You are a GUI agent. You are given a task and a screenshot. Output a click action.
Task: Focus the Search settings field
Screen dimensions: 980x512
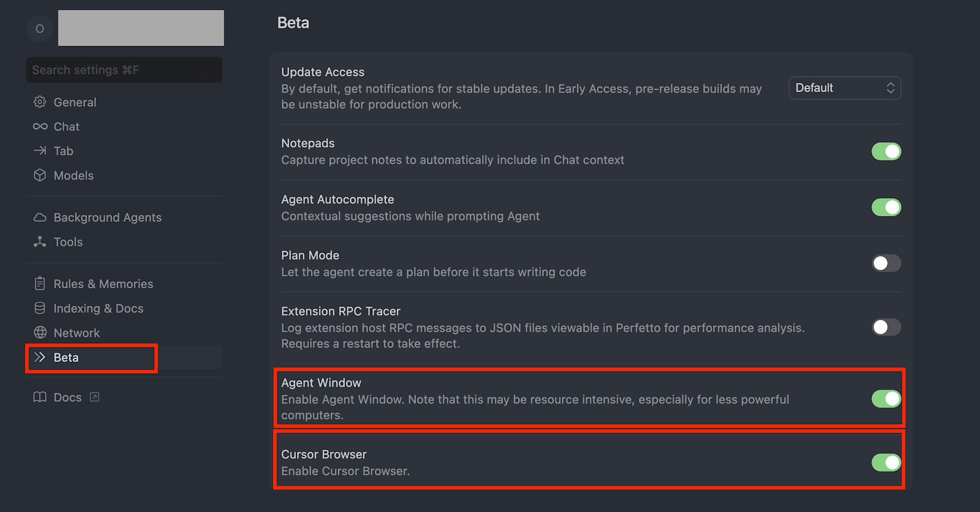(x=124, y=70)
